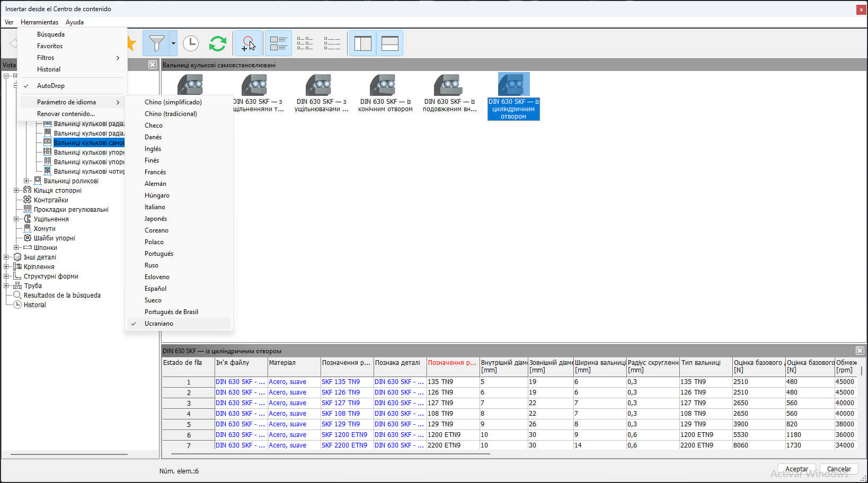Open the Ayuda menu
This screenshot has width=868, height=483.
pyautogui.click(x=75, y=22)
